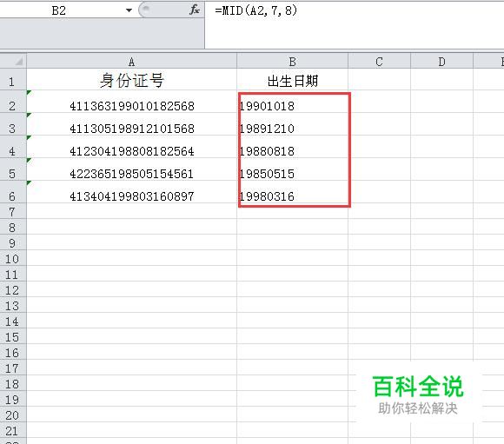Click the green error indicator on cell A6
Image resolution: width=504 pixels, height=444 pixels.
pyautogui.click(x=29, y=182)
